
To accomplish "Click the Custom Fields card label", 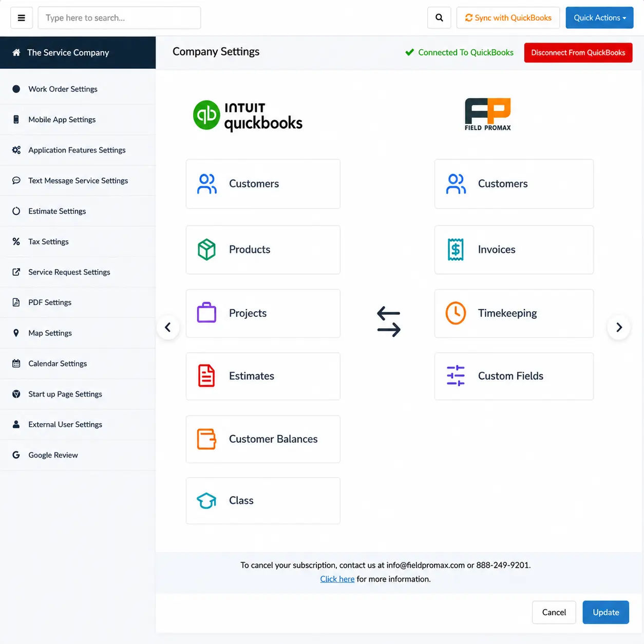I will [x=510, y=376].
